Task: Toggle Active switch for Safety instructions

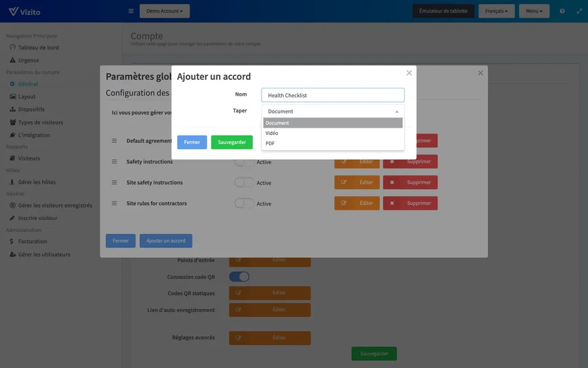Action: click(x=244, y=162)
